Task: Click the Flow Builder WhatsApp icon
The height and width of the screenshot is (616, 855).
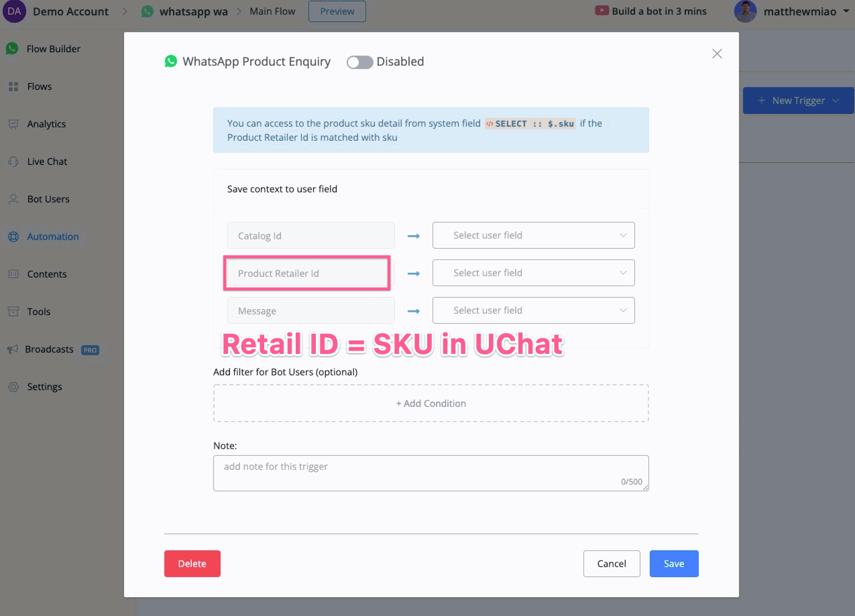Action: tap(12, 48)
